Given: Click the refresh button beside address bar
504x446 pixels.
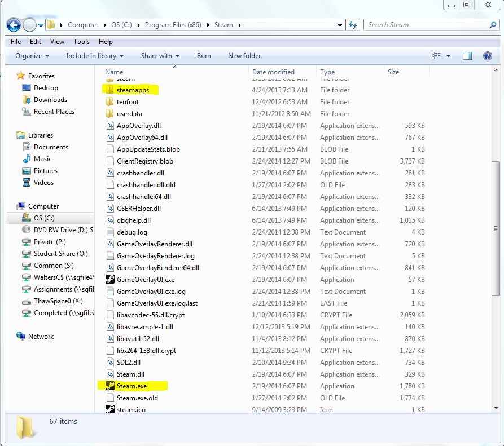Looking at the screenshot, I should 353,25.
